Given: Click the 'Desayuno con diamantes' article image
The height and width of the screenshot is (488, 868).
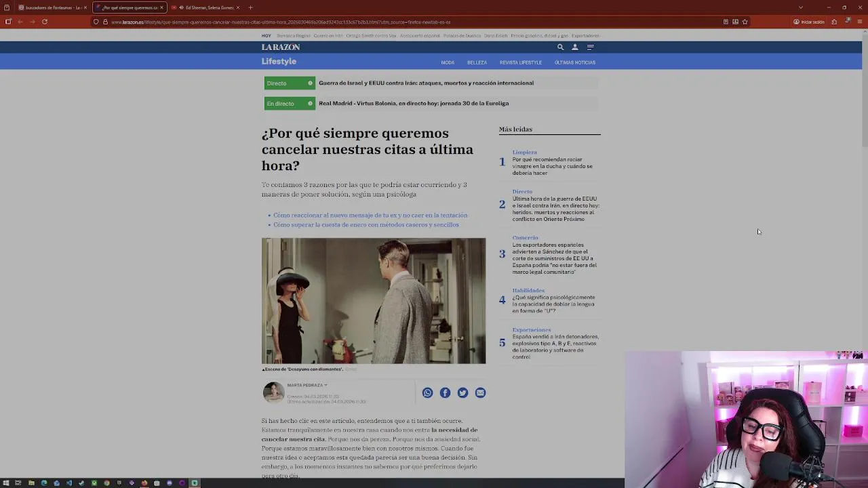Looking at the screenshot, I should coord(374,301).
